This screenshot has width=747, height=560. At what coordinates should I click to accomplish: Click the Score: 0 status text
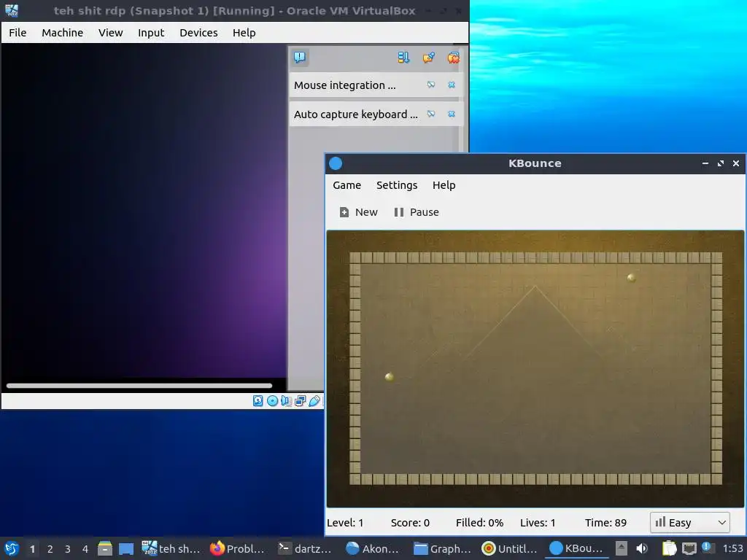pos(410,523)
